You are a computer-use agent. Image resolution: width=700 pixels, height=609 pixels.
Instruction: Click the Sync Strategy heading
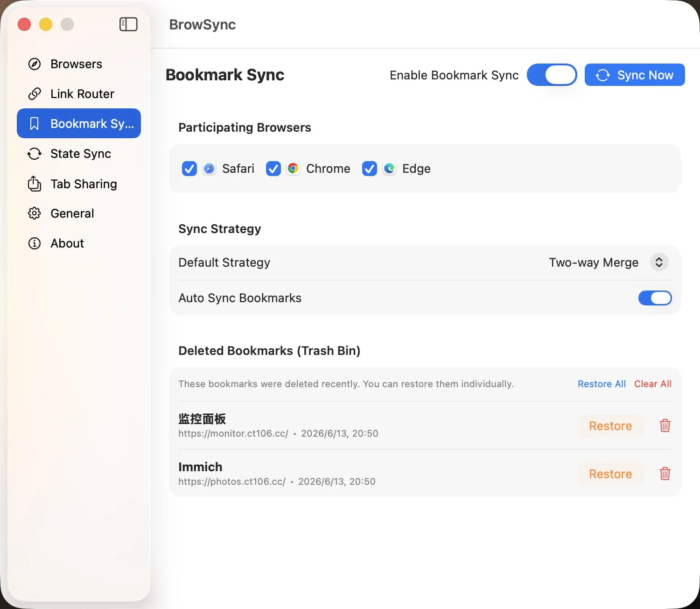click(x=220, y=229)
